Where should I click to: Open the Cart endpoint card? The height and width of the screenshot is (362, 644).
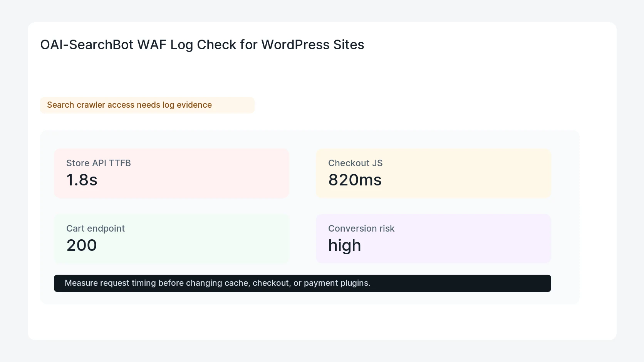[171, 239]
